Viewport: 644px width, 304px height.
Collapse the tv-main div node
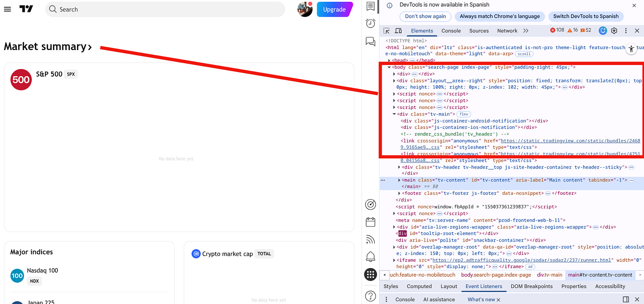click(x=394, y=114)
